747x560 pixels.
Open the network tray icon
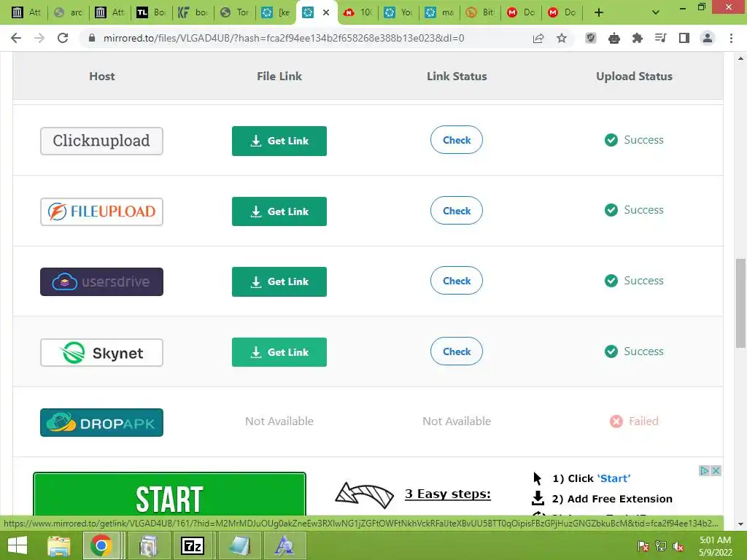(661, 546)
